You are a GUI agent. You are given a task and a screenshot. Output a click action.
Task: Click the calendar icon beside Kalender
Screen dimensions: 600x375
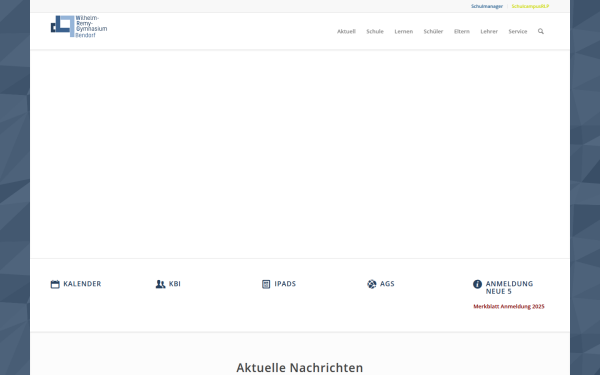(x=55, y=284)
